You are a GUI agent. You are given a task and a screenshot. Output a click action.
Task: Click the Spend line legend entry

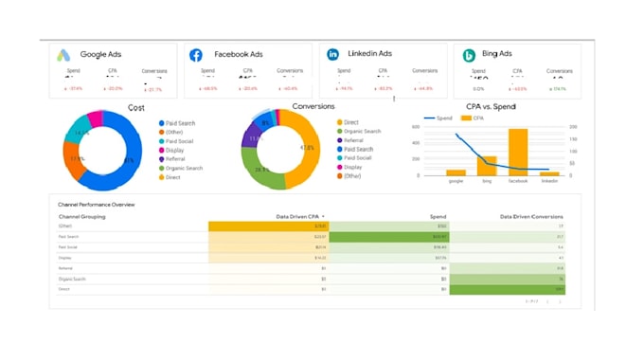(x=438, y=118)
